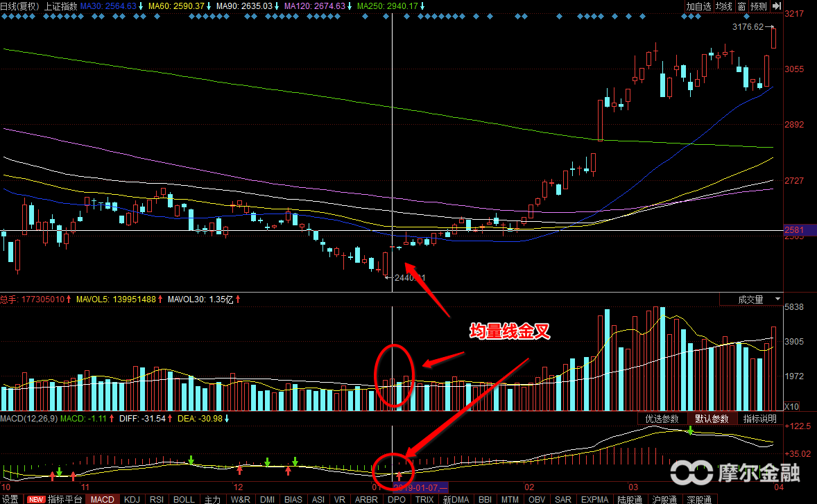Switch to the 深股通 tab
Screen dimensions: 817x504
pyautogui.click(x=699, y=499)
